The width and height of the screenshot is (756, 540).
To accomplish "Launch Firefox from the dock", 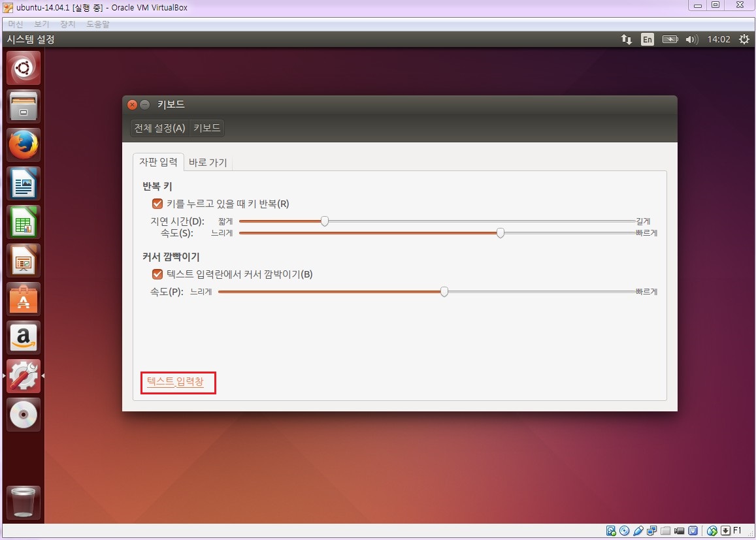I will (24, 145).
